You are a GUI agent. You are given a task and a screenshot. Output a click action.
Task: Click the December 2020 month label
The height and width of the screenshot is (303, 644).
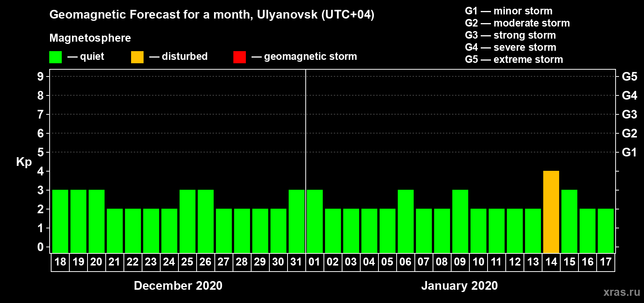178,286
